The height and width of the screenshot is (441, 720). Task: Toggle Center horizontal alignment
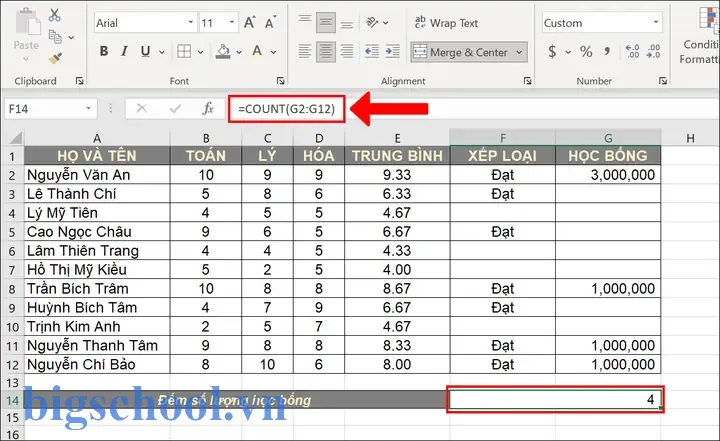pyautogui.click(x=326, y=51)
